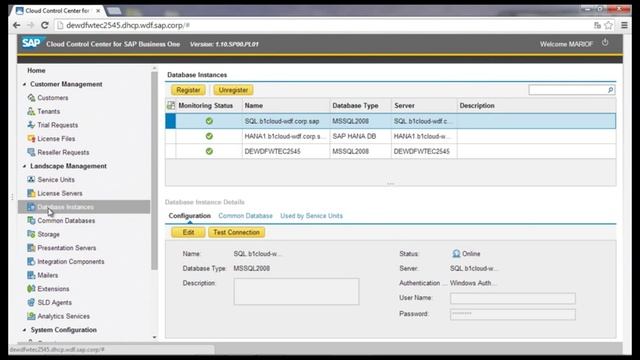
Task: Click the logout power icon
Action: pyautogui.click(x=605, y=42)
